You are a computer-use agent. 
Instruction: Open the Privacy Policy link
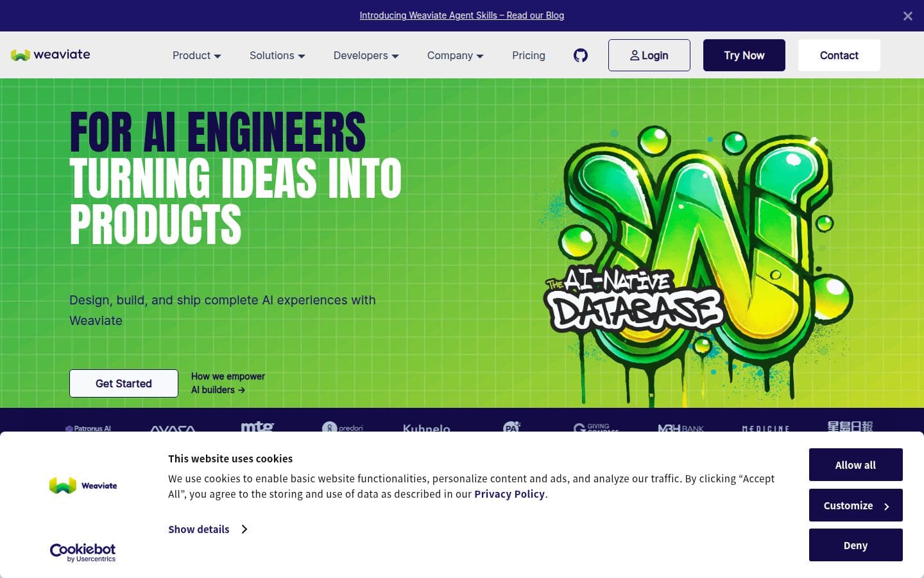(509, 494)
